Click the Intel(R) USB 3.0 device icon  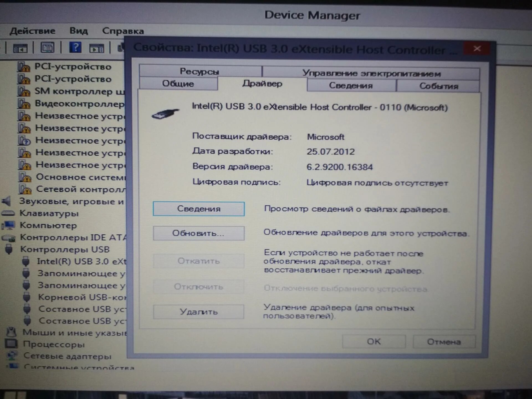pyautogui.click(x=26, y=261)
